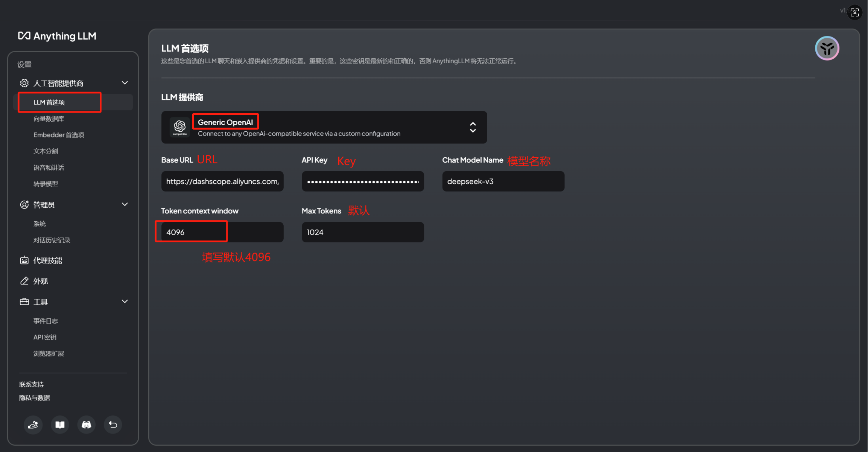
Task: Click the back arrow icon in footer
Action: click(113, 425)
